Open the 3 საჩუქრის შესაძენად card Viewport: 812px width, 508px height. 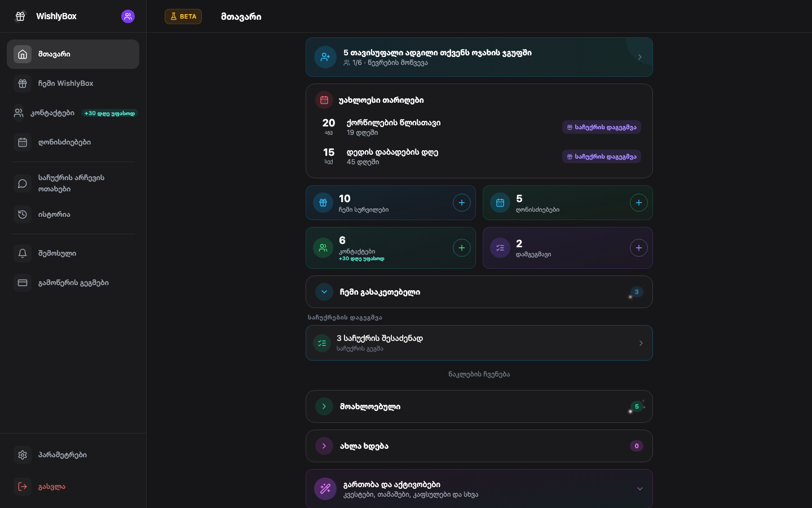(x=479, y=343)
